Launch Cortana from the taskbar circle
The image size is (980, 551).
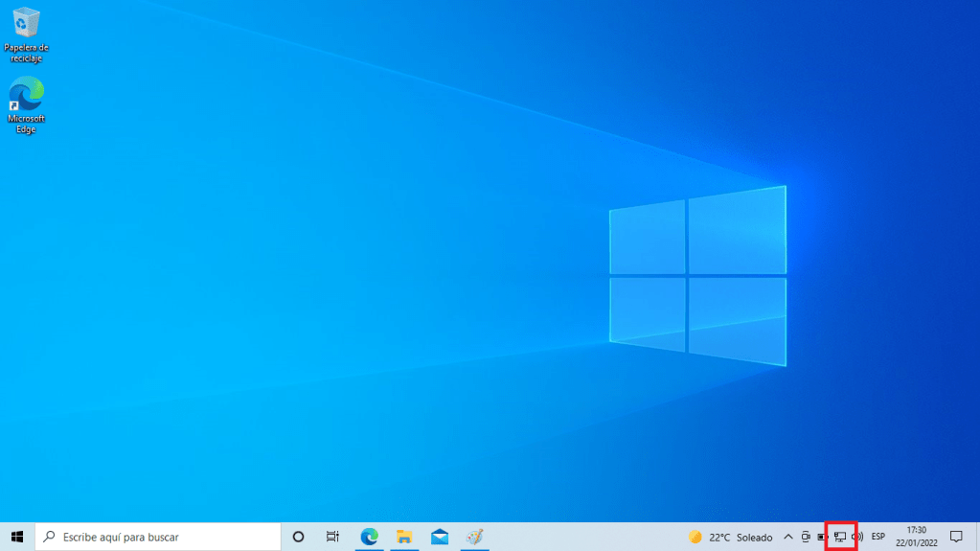298,537
